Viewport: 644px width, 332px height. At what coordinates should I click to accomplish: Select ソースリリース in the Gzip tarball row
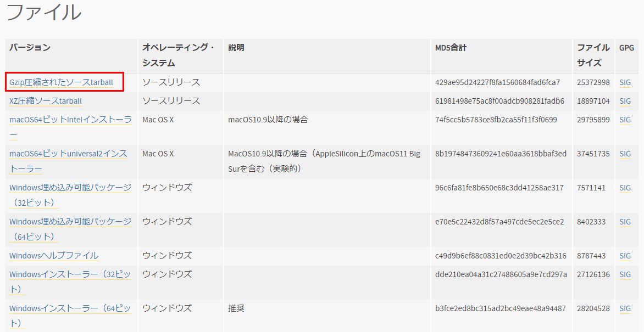(x=171, y=82)
